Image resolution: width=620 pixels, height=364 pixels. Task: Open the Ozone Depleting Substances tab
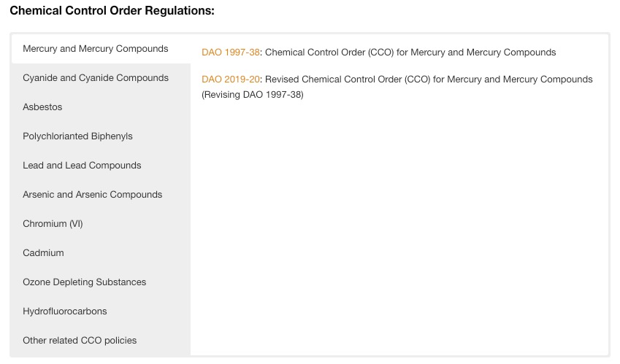coord(101,282)
